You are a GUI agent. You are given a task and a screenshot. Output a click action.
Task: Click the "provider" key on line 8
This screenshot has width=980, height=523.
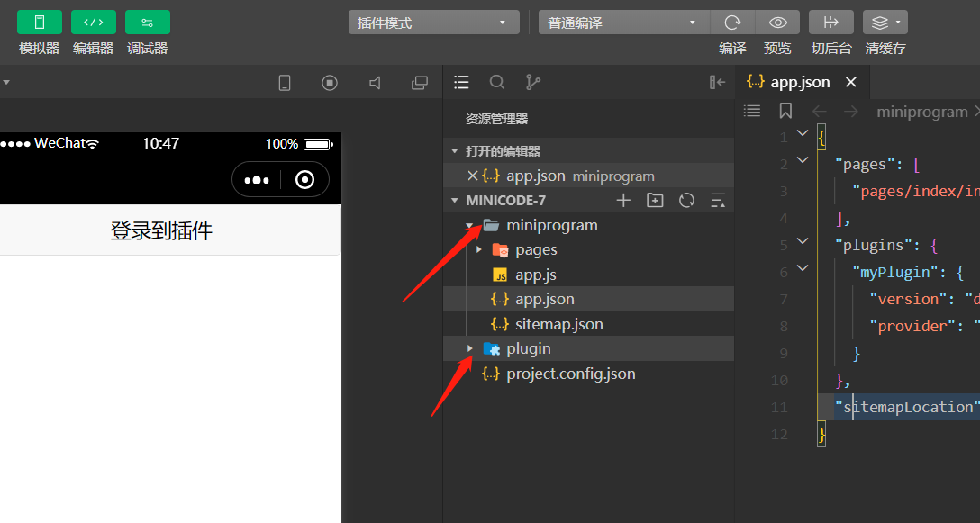[x=913, y=326]
